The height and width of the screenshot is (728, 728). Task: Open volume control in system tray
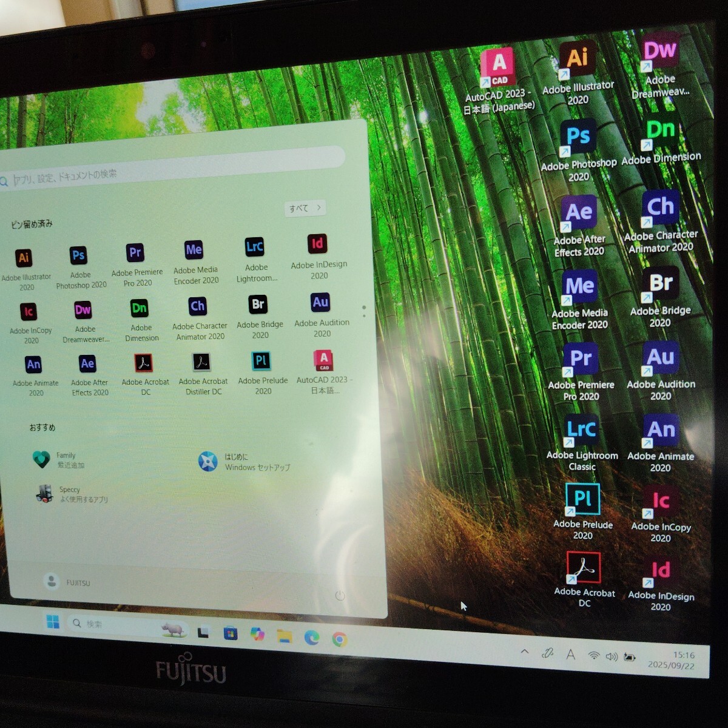coord(612,657)
